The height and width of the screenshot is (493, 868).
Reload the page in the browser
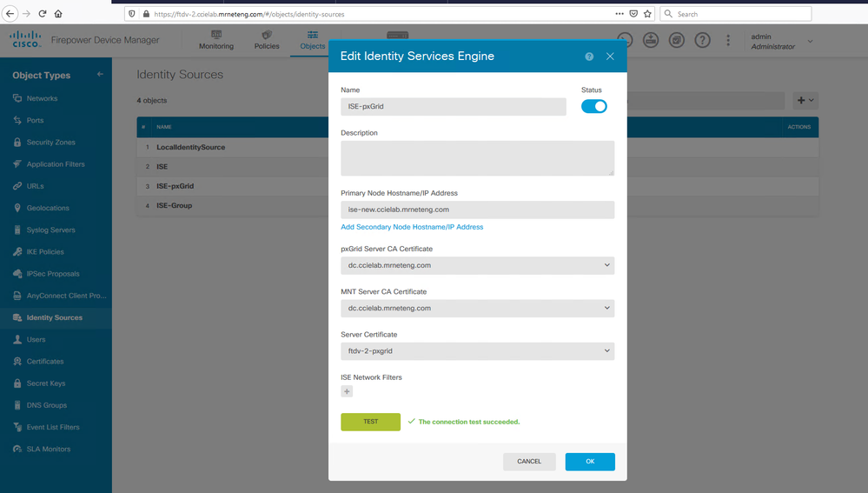coord(43,14)
